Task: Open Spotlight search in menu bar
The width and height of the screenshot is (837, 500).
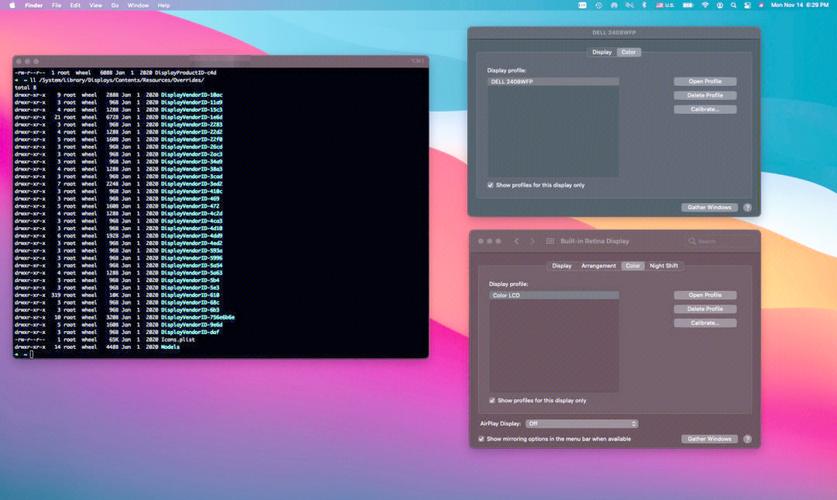Action: 733,5
